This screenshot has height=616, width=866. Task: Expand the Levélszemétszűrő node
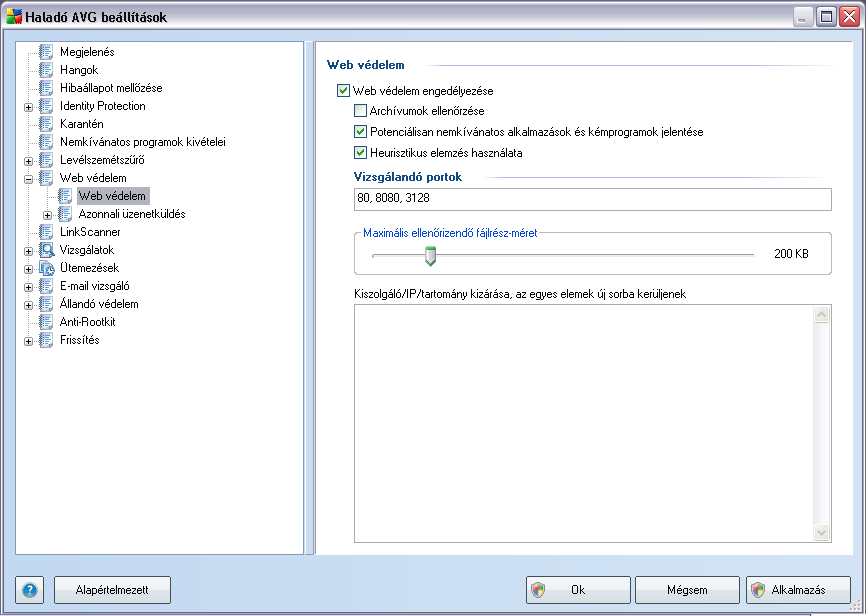(29, 161)
